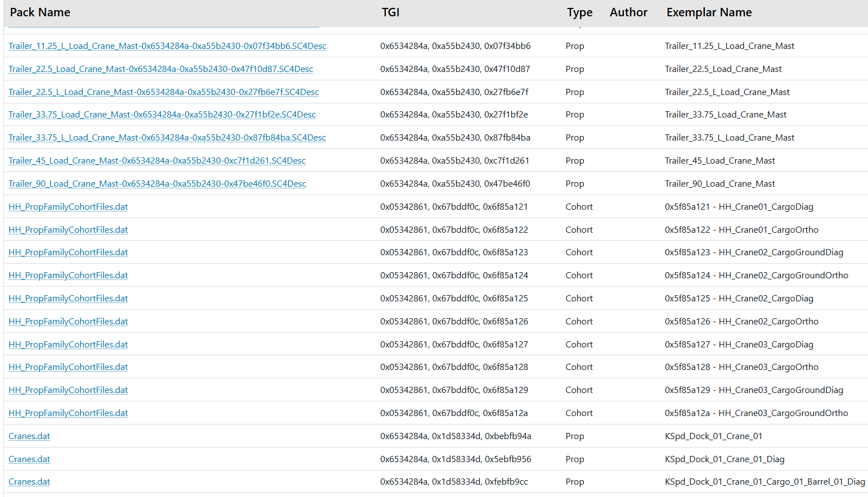Viewport: 868px width, 497px height.
Task: Click exemplar 0x5f85a123 - HH_Crane02_CargoGroundDiag
Action: coord(754,252)
